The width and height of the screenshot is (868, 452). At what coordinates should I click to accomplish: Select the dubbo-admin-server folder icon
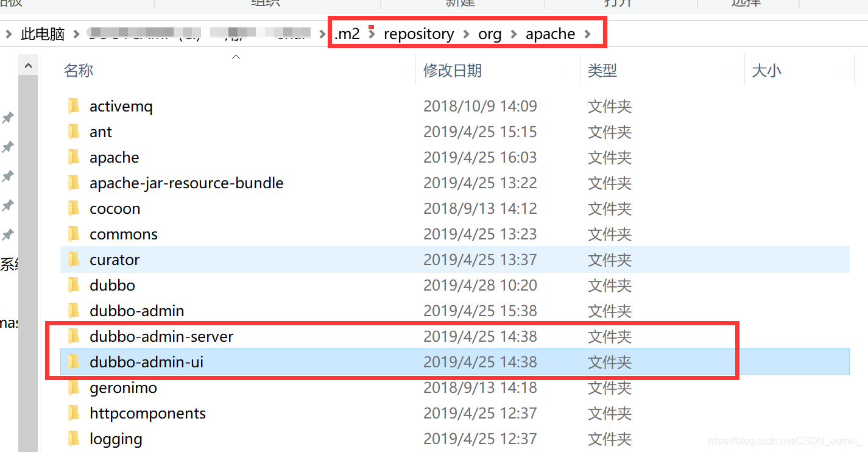click(74, 337)
